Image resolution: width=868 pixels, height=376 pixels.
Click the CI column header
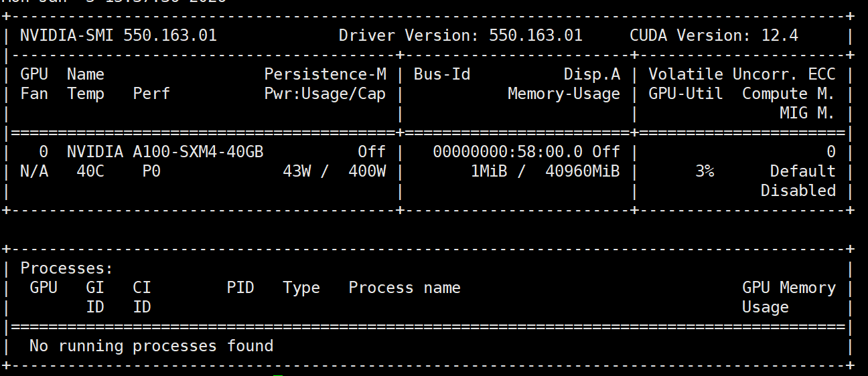pyautogui.click(x=142, y=288)
